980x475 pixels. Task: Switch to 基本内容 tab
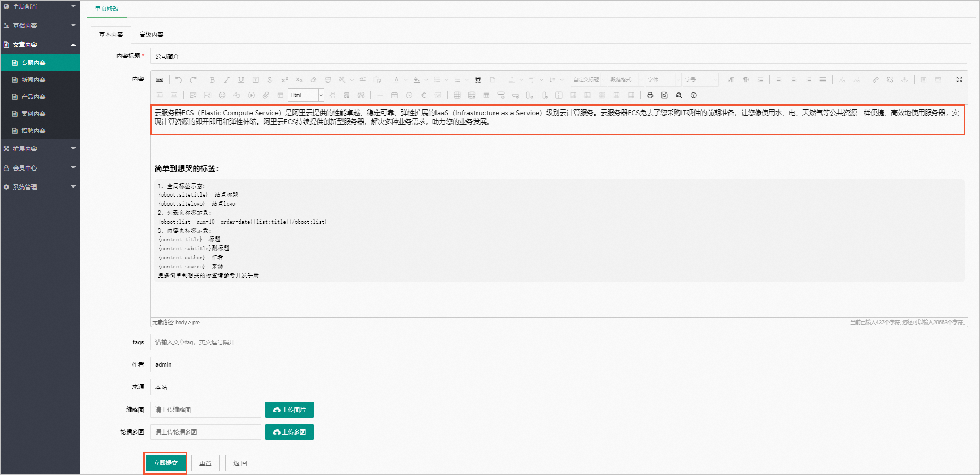(x=111, y=35)
